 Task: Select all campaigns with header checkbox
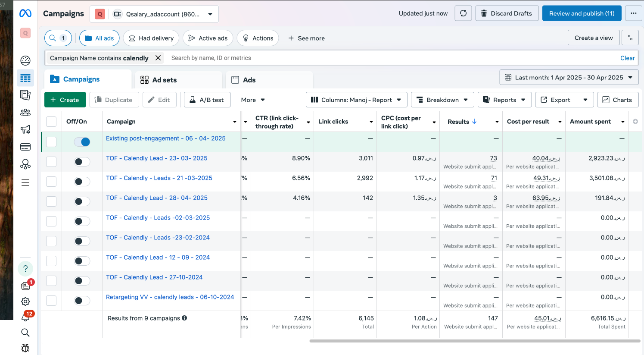click(51, 122)
